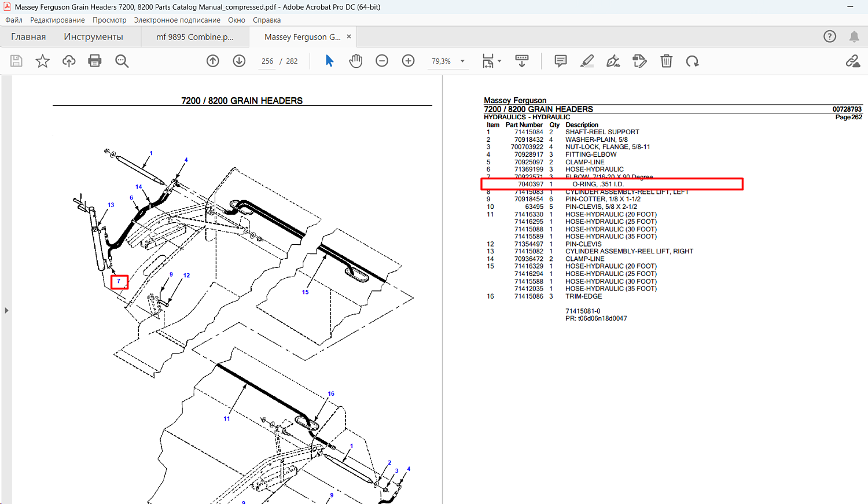
Task: Share link to the file icon
Action: [x=852, y=61]
